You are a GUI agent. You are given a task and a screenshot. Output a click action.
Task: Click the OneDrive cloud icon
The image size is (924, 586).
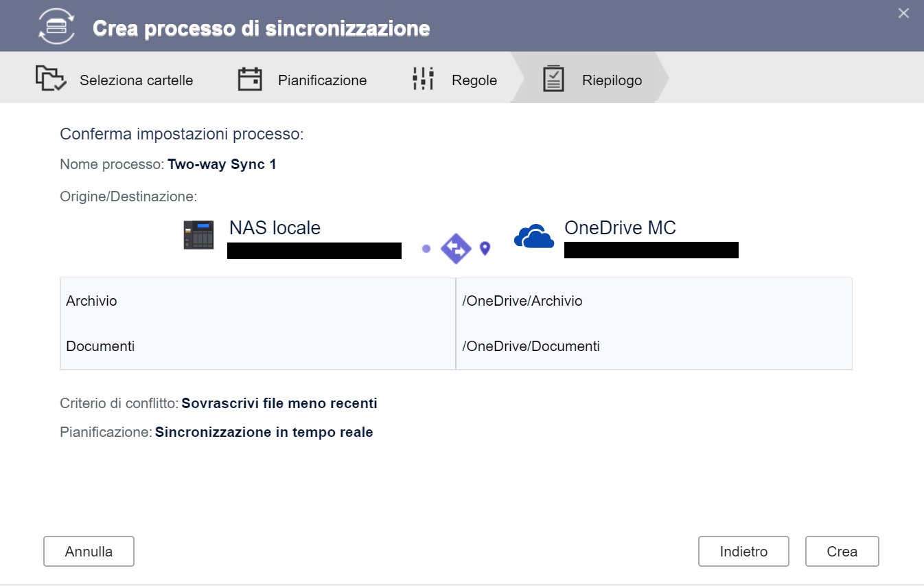click(534, 236)
